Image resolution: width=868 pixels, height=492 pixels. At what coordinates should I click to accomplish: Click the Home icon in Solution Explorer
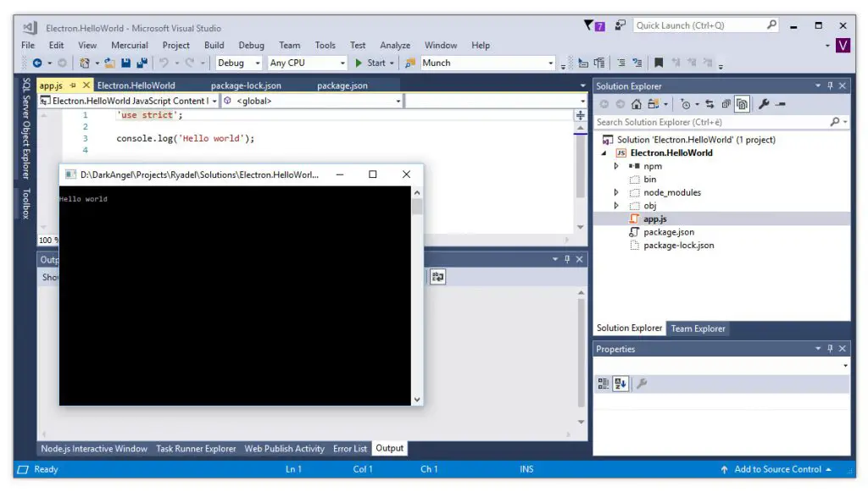coord(635,102)
